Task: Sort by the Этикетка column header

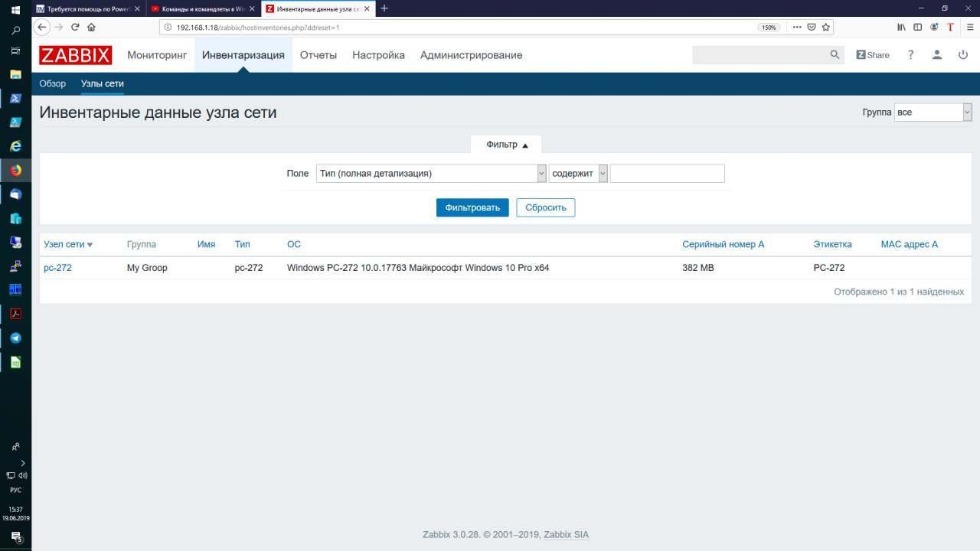Action: pos(832,244)
